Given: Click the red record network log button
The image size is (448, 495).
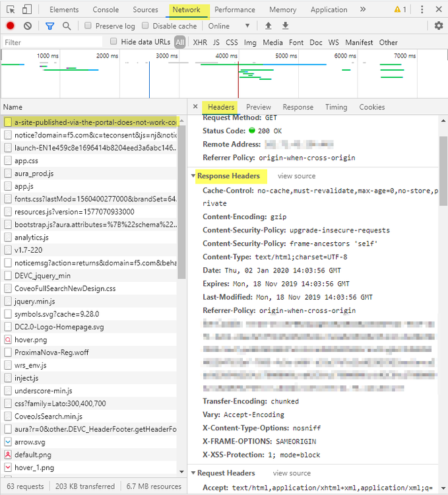Looking at the screenshot, I should coord(10,26).
